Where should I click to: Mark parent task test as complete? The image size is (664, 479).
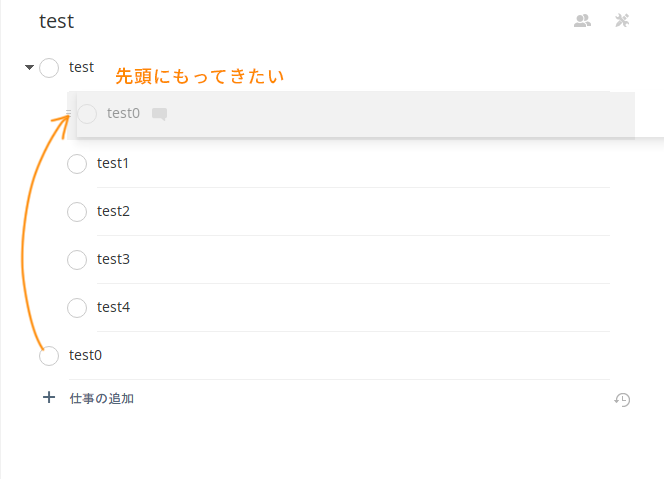pyautogui.click(x=49, y=68)
